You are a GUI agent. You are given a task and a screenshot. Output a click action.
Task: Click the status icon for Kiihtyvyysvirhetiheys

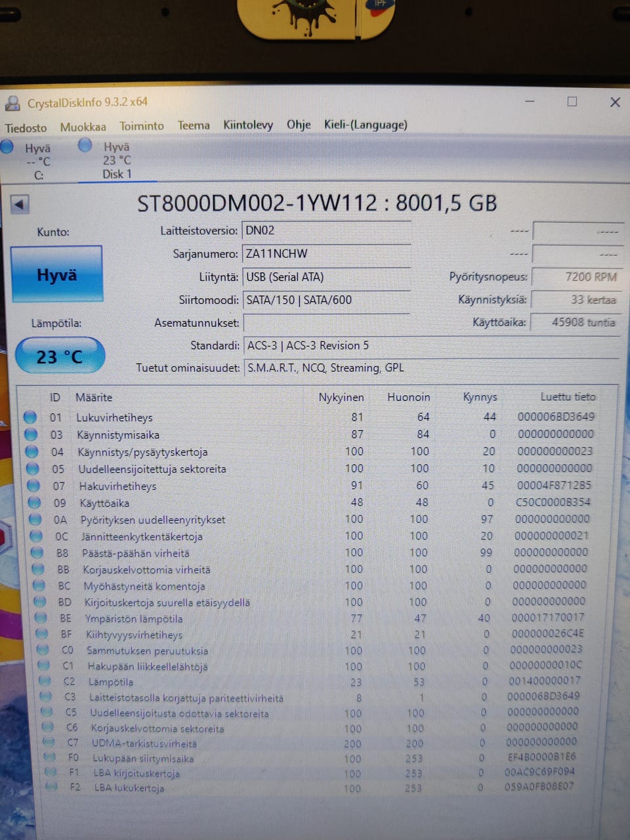click(x=42, y=634)
